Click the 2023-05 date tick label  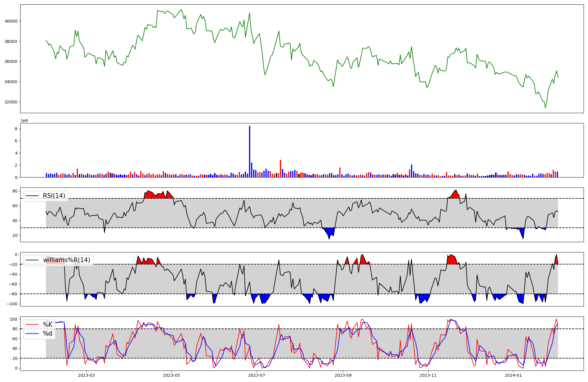[171, 375]
